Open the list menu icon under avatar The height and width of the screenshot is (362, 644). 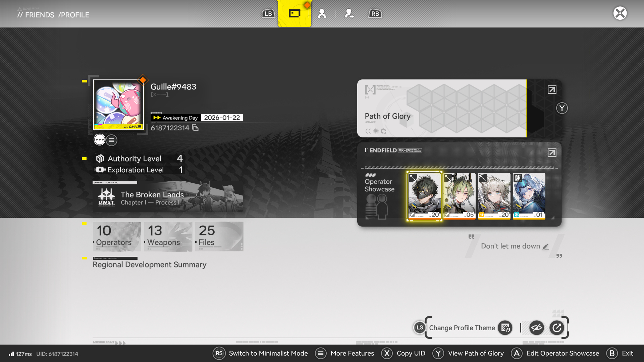pyautogui.click(x=112, y=140)
